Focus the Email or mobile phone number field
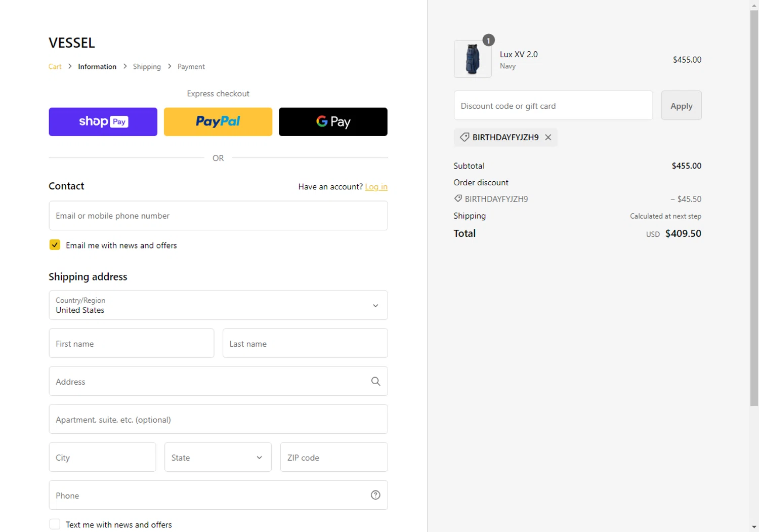The image size is (759, 532). point(218,216)
